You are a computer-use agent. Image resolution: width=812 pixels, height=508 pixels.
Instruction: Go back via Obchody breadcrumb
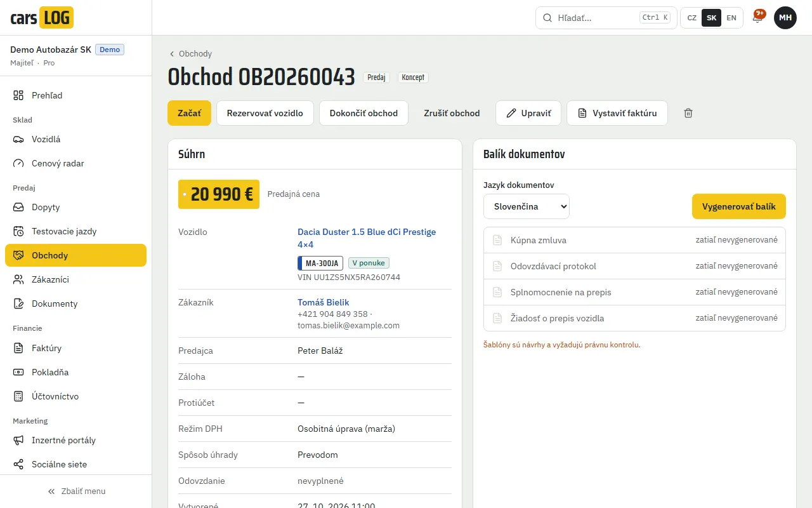pyautogui.click(x=190, y=54)
